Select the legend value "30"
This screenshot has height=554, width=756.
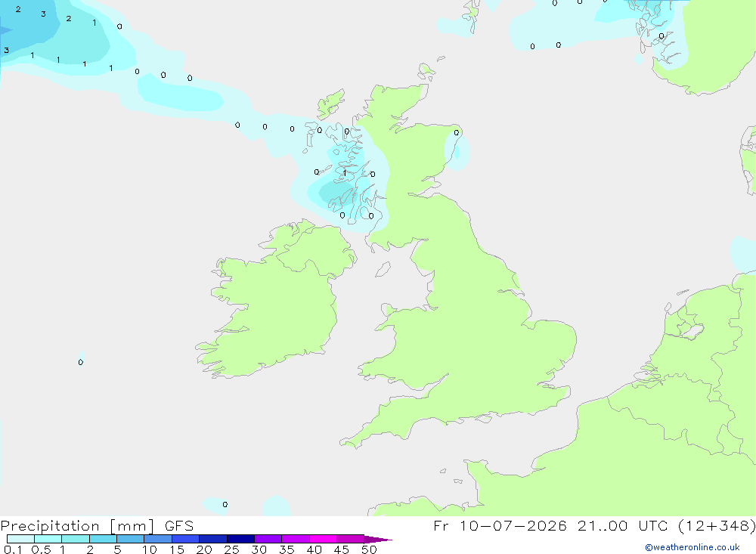click(259, 549)
